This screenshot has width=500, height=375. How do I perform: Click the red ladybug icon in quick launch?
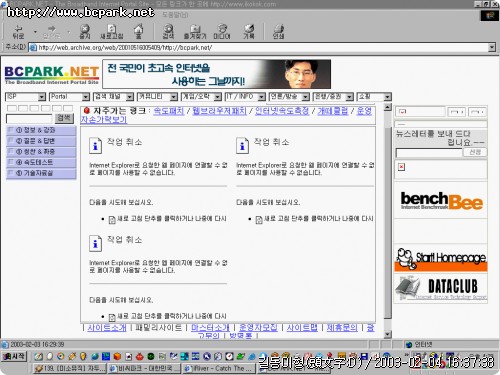pos(140,356)
